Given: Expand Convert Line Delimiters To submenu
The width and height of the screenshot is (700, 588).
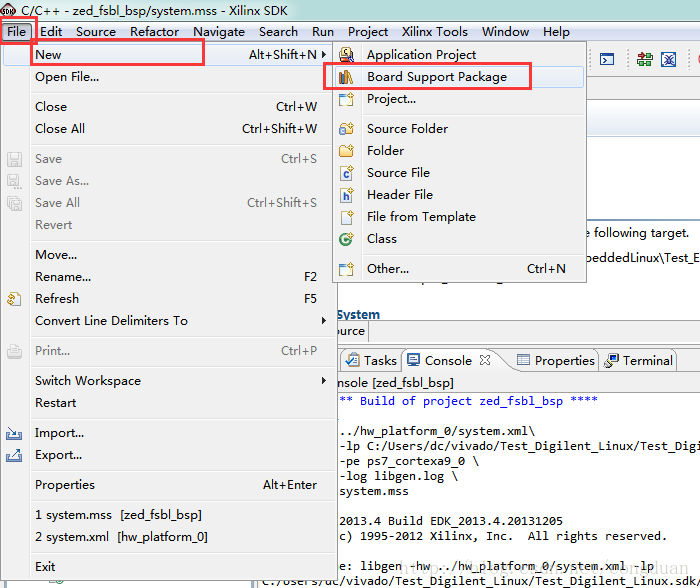Looking at the screenshot, I should [181, 321].
